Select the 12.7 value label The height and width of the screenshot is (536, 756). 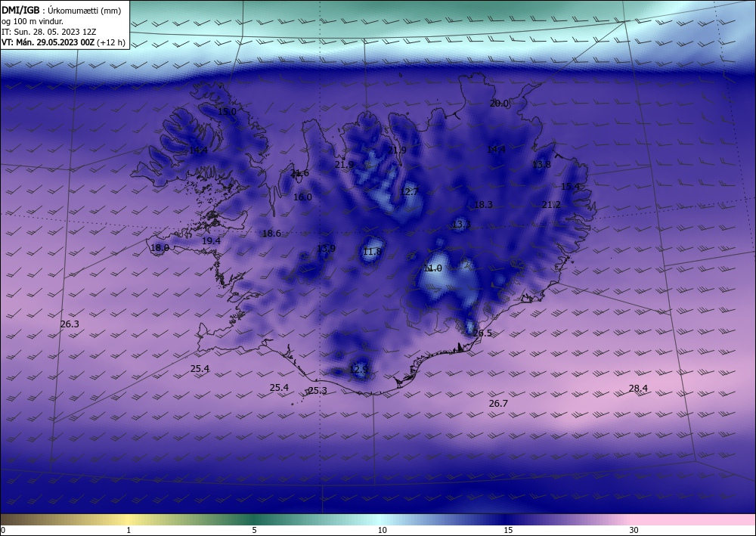pos(409,191)
